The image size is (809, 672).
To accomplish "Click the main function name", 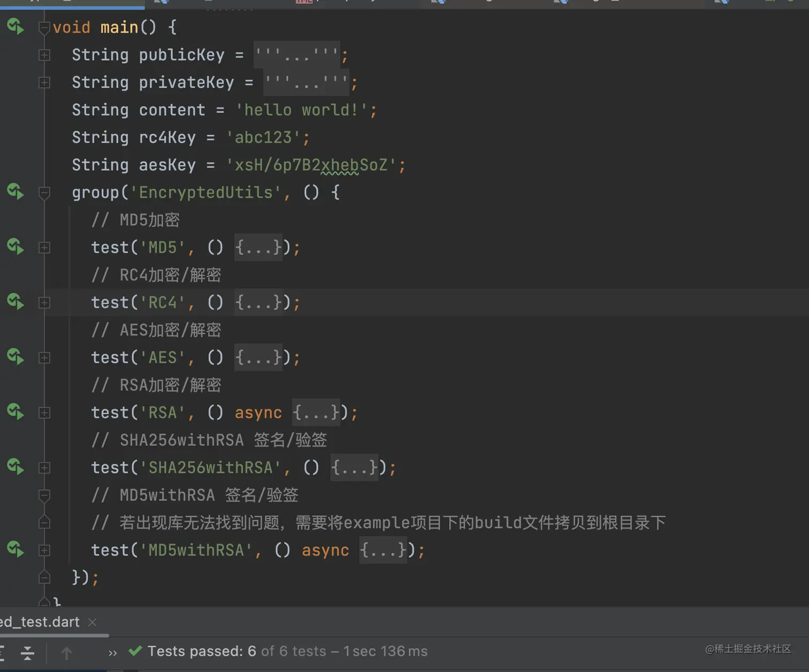I will tap(119, 27).
